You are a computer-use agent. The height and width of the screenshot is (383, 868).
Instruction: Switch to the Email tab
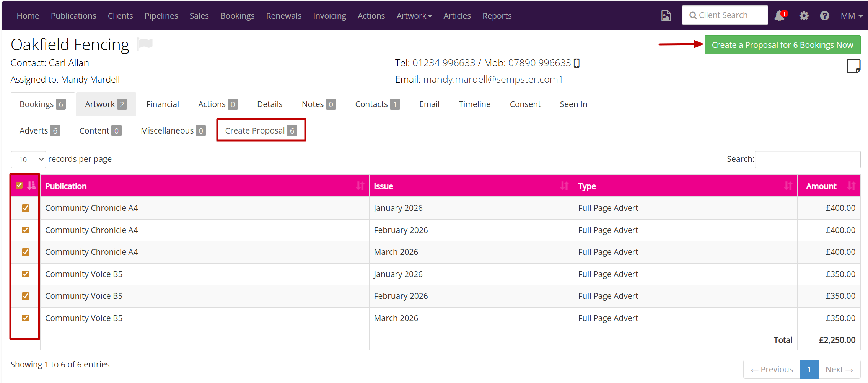click(429, 104)
